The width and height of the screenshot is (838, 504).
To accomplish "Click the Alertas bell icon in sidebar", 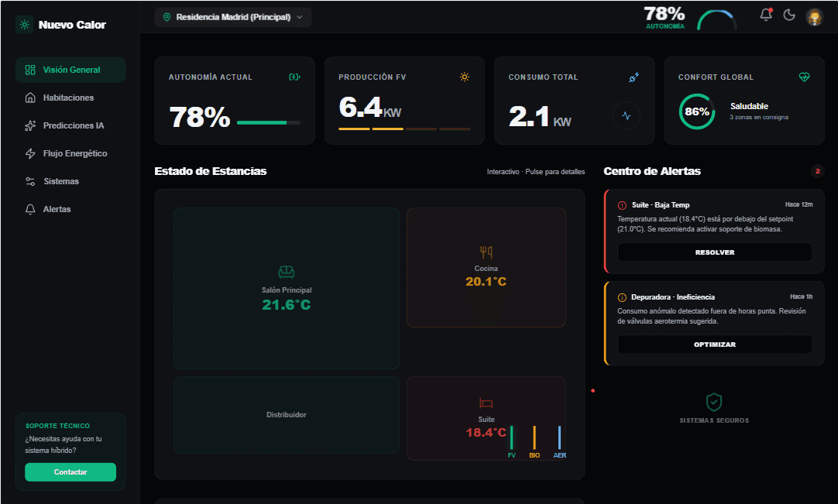I will tap(30, 209).
